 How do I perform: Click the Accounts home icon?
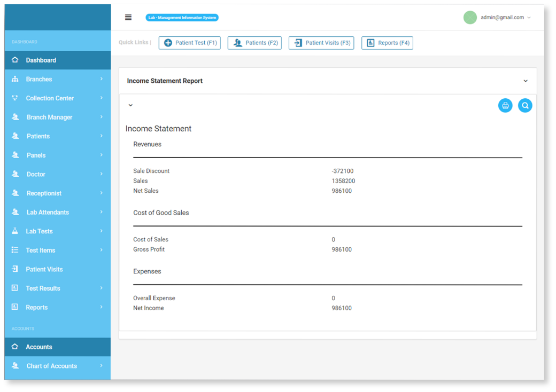click(15, 347)
